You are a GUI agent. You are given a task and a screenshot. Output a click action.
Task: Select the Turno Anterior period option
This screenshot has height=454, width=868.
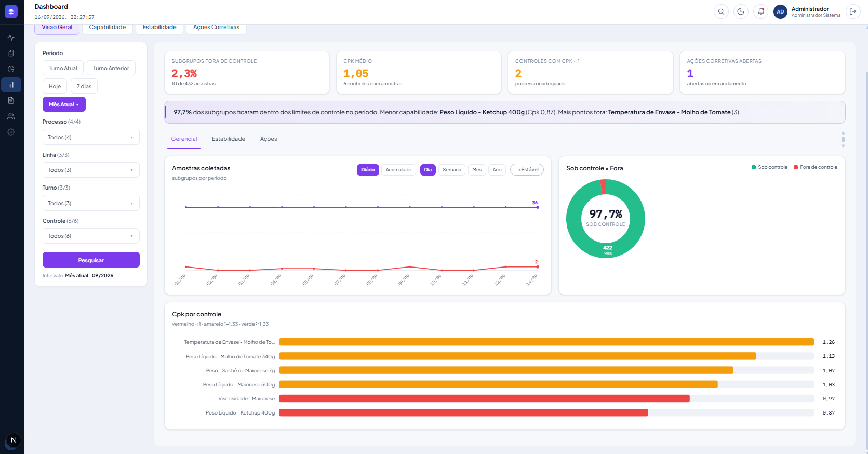111,68
